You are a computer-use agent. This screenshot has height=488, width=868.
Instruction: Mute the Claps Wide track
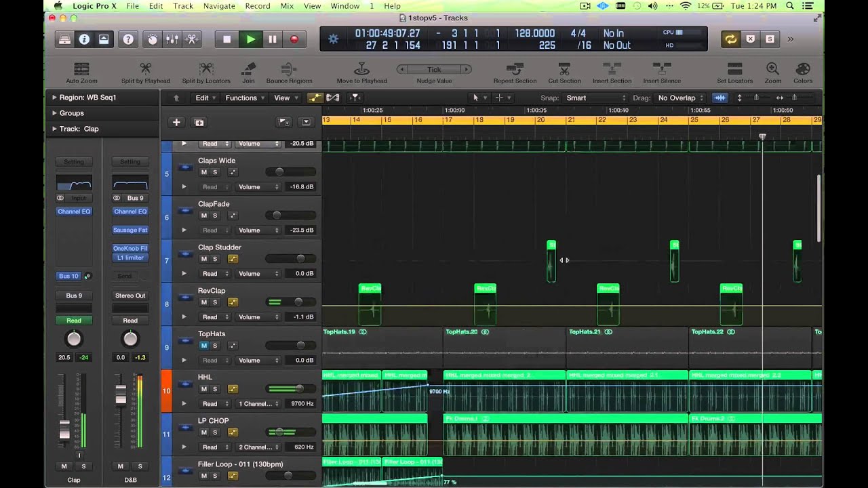[203, 172]
